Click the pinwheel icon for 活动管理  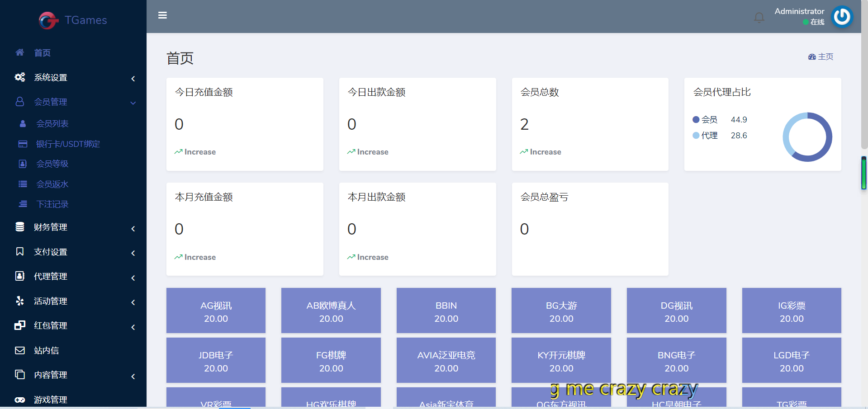pos(20,301)
